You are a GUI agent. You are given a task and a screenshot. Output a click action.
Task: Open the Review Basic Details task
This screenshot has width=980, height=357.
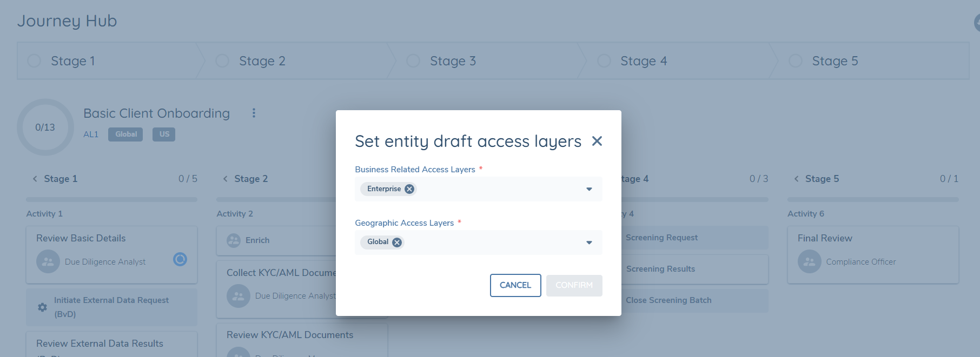[x=112, y=255]
